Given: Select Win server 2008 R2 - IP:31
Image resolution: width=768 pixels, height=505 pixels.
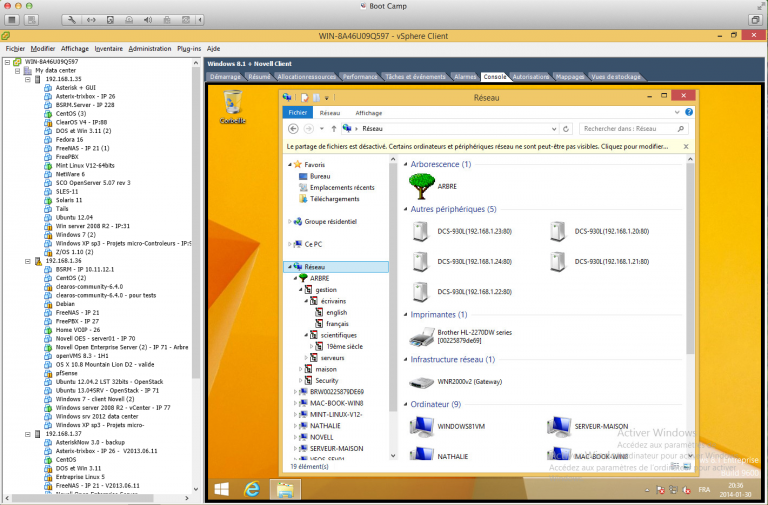Looking at the screenshot, I should [92, 226].
